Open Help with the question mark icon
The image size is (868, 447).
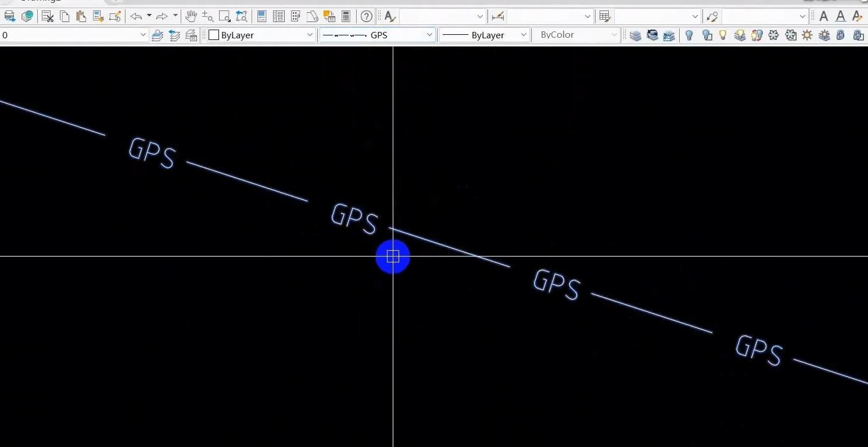coord(367,16)
